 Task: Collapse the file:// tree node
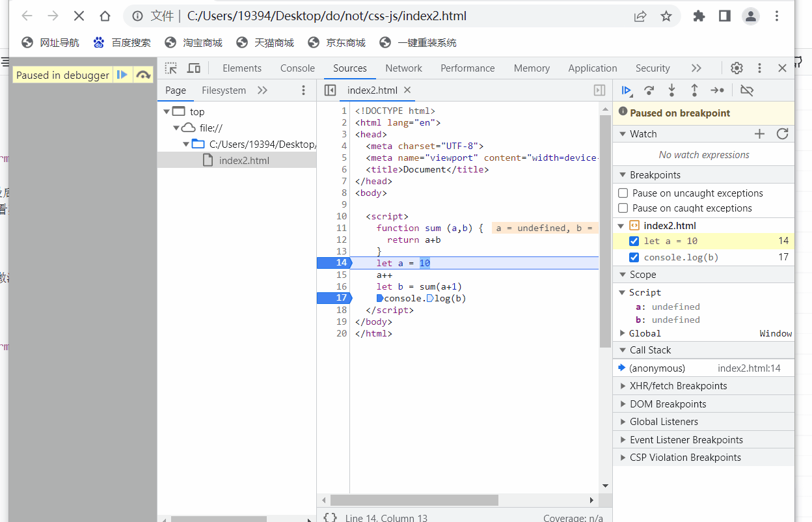[176, 128]
